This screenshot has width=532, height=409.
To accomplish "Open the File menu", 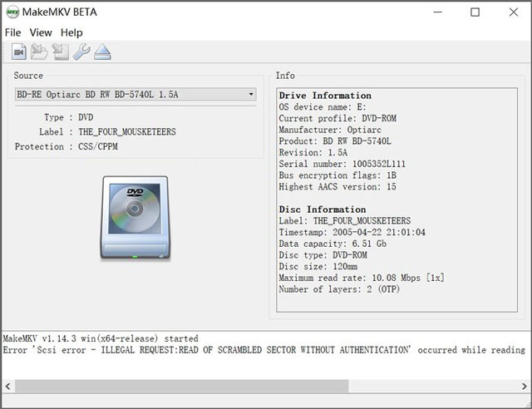I will pyautogui.click(x=13, y=32).
